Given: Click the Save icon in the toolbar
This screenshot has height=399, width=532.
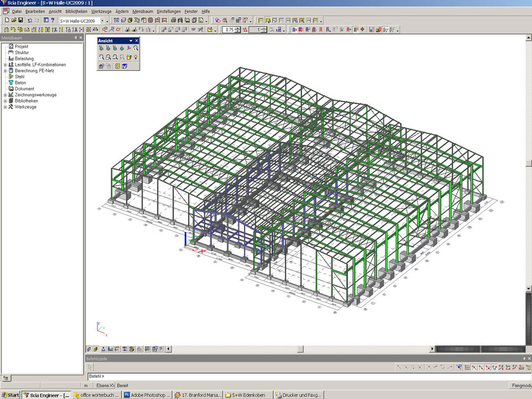Looking at the screenshot, I should 21,21.
